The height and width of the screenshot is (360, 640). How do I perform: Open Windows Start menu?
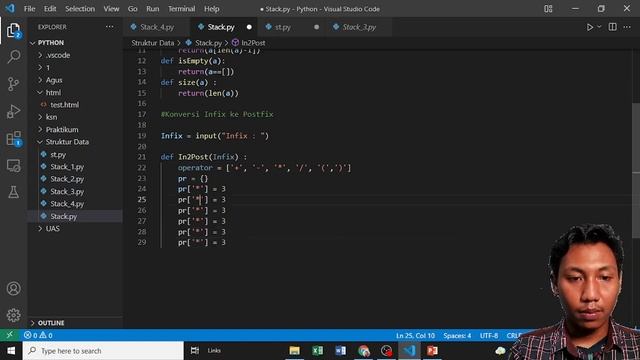11,351
